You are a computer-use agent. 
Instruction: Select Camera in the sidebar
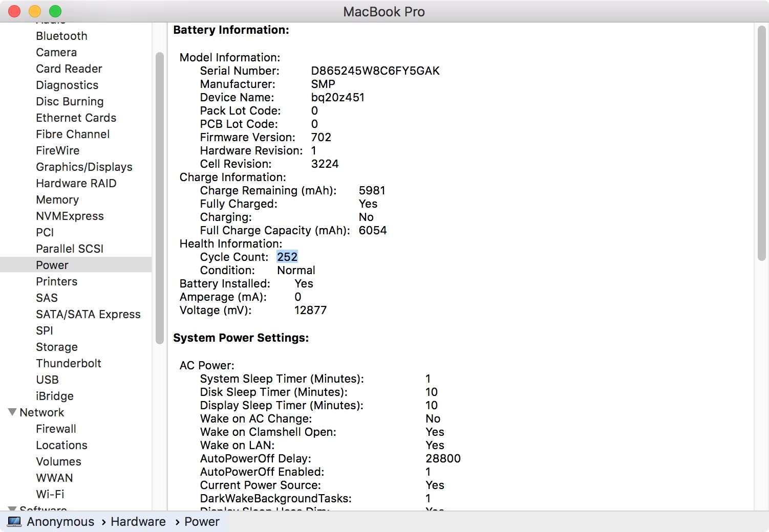coord(56,52)
